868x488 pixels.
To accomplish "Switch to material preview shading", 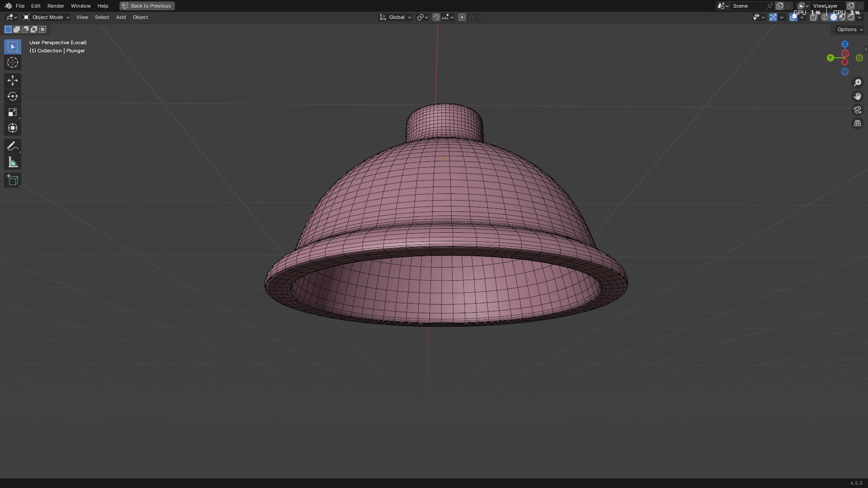I will [842, 17].
